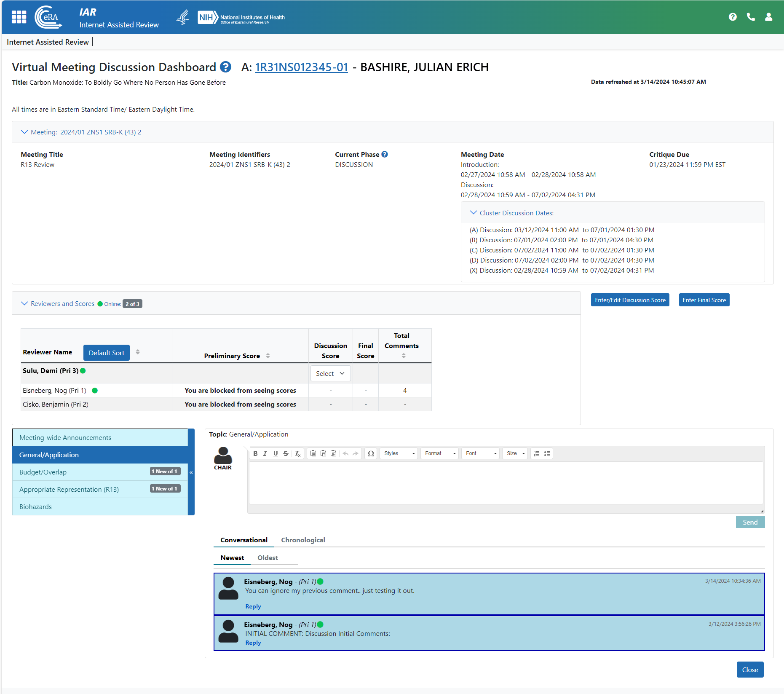Click the Paste as plain text icon
784x694 pixels.
tap(323, 453)
